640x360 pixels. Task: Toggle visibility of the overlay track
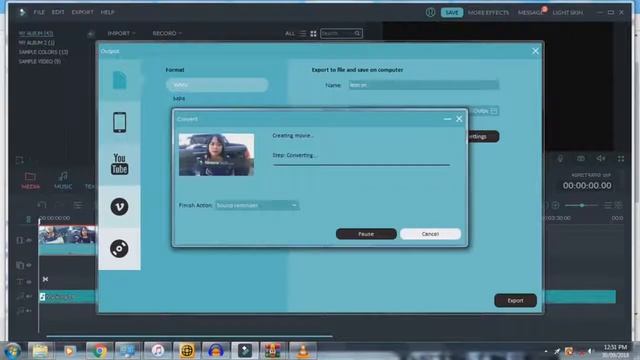point(29,265)
